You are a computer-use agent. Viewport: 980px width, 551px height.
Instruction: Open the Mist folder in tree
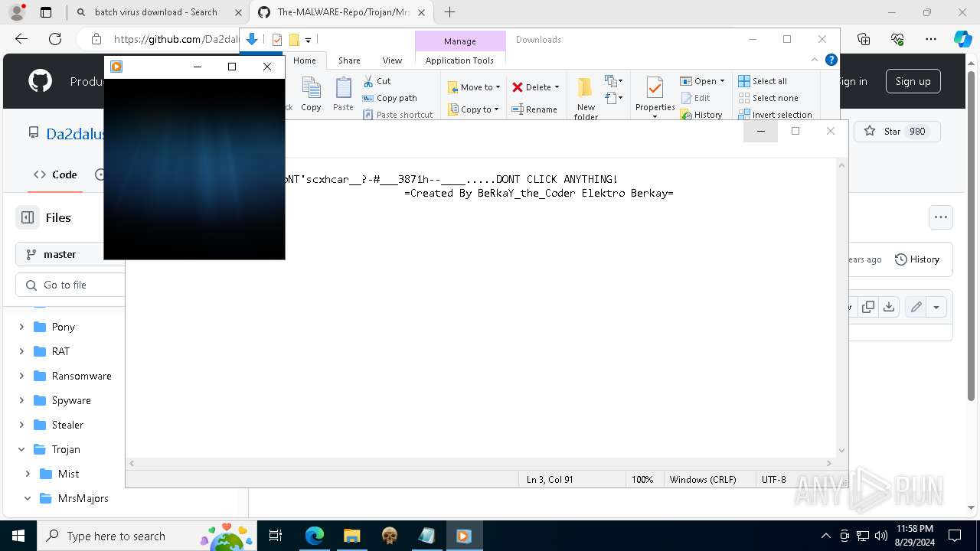pyautogui.click(x=68, y=474)
